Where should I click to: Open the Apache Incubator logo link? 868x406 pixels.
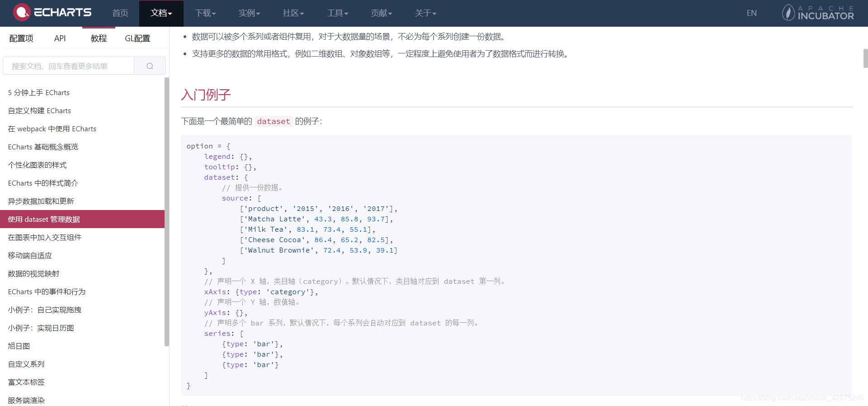pos(818,13)
